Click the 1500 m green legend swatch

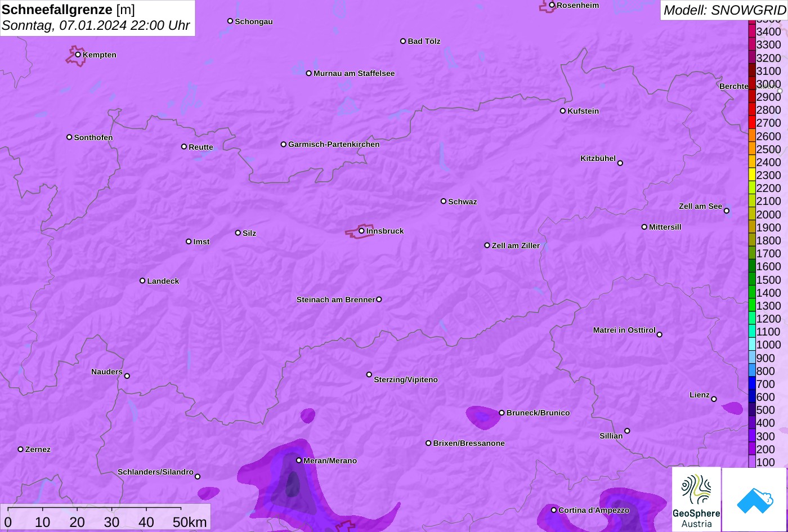(751, 279)
